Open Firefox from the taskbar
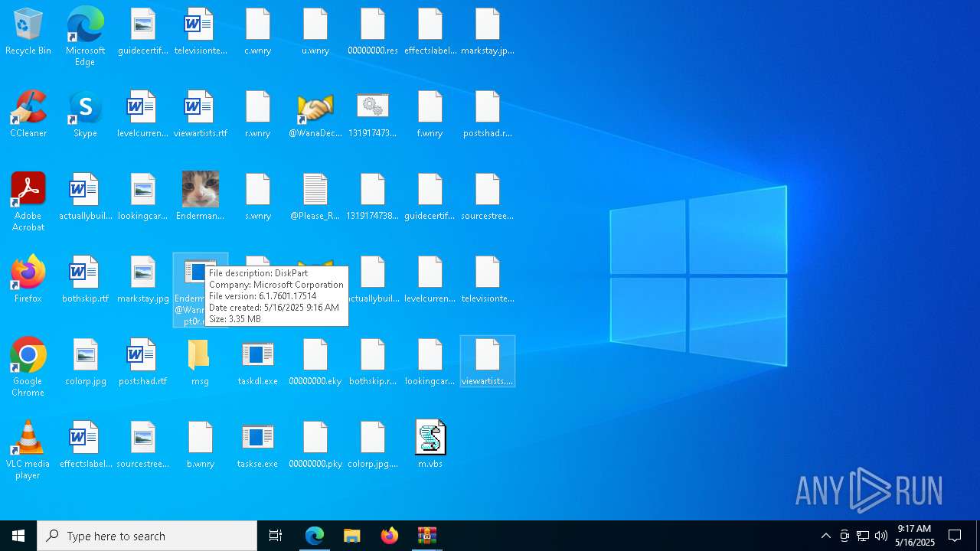 [390, 536]
